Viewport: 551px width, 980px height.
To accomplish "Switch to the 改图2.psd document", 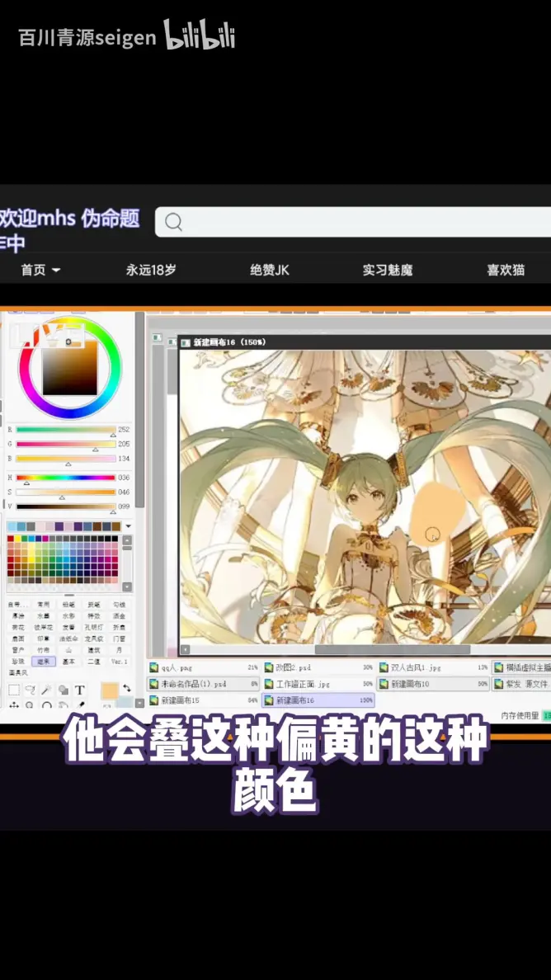I will (318, 667).
